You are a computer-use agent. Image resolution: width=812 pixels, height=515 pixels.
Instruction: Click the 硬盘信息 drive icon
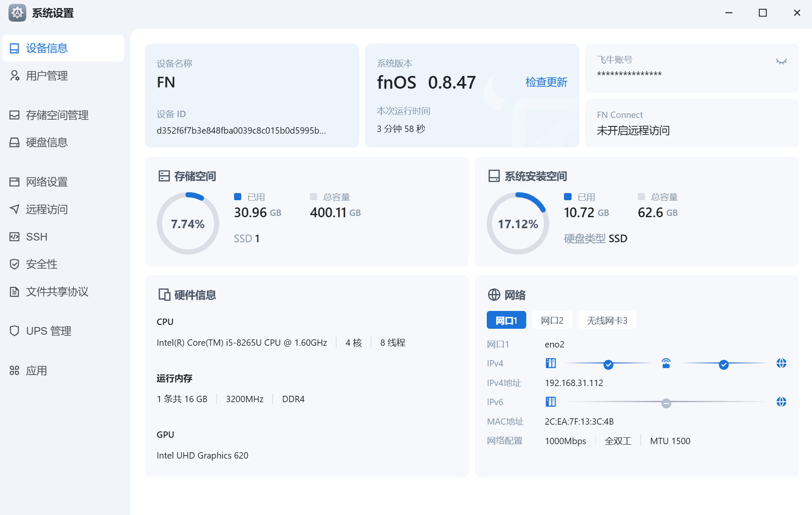[x=14, y=143]
